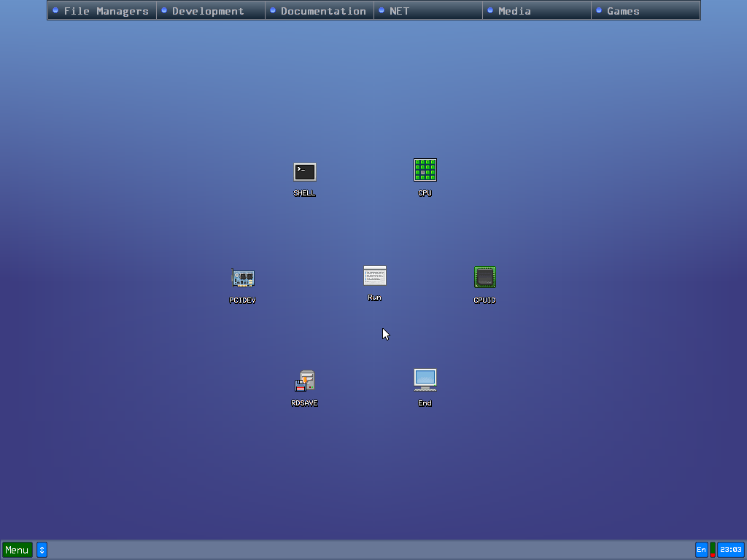Click the End shutdown icon
Viewport: 747px width, 560px height.
[425, 380]
